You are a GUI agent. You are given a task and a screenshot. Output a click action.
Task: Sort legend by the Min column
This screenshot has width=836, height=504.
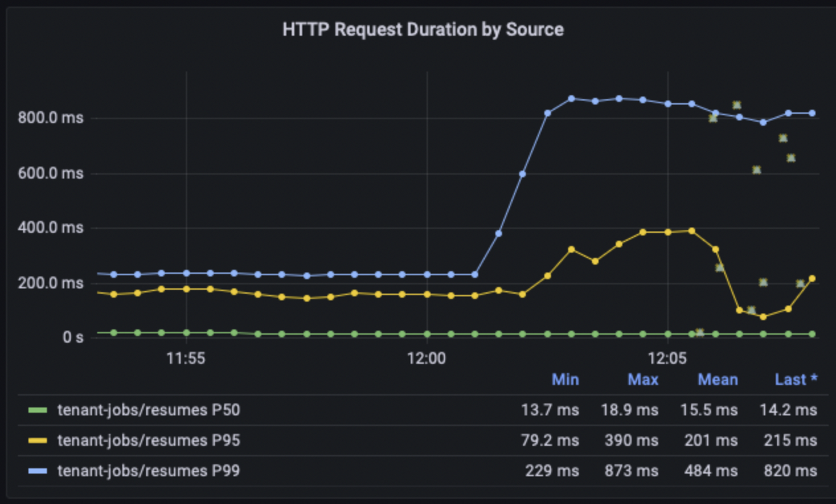[565, 380]
